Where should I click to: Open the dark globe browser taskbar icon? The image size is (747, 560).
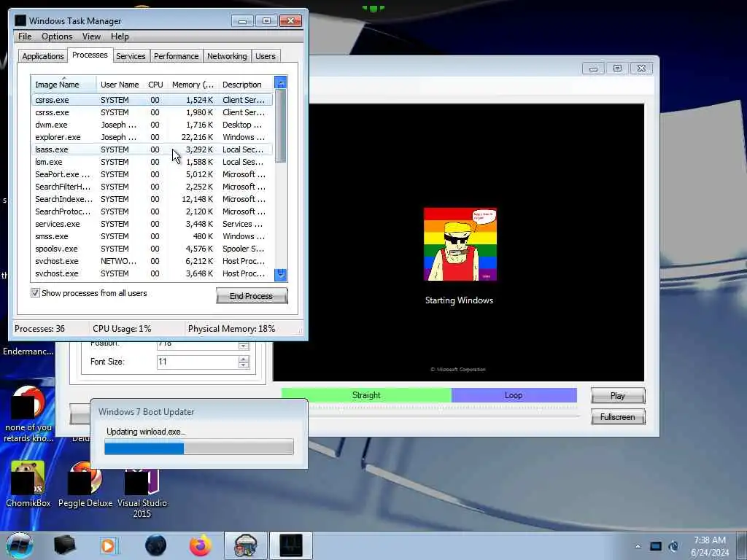coord(156,545)
